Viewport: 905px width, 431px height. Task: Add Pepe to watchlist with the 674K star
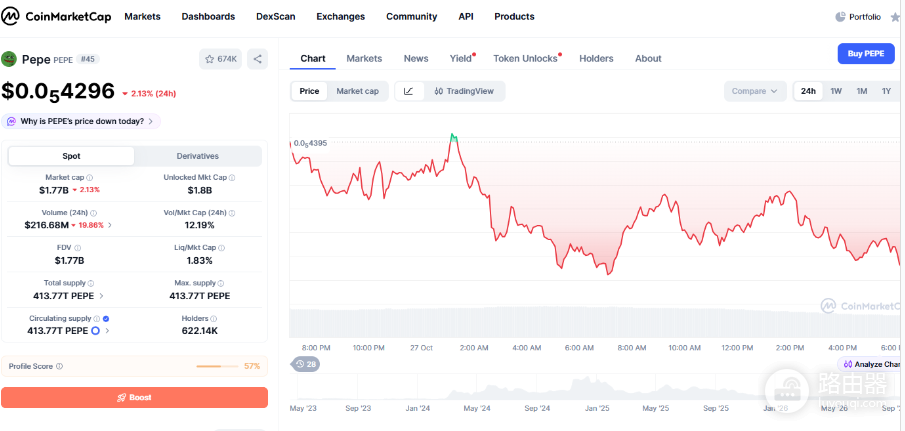click(x=220, y=59)
